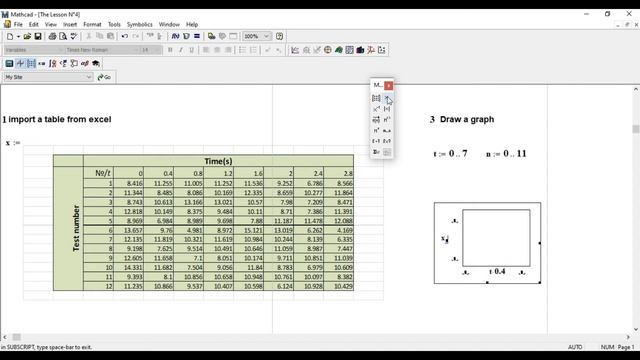Image resolution: width=640 pixels, height=360 pixels.
Task: Click the Print icon
Action: (x=52, y=36)
